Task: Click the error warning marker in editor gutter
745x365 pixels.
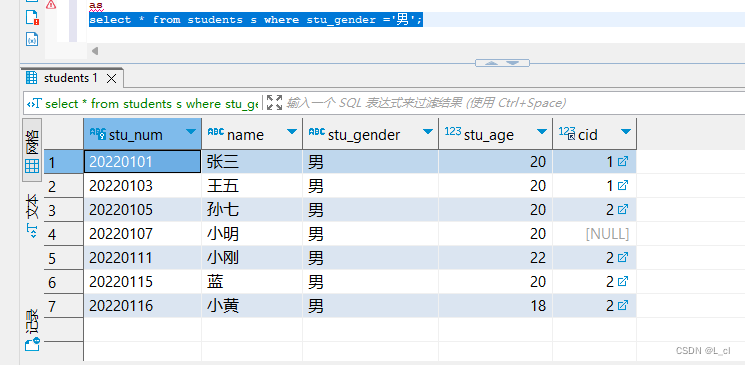Action: click(51, 4)
